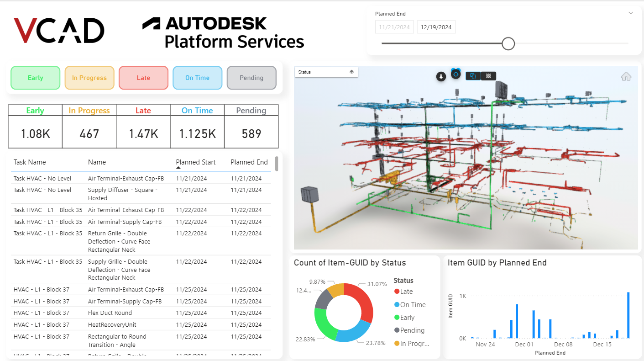Sort table by Planned End column header

249,162
